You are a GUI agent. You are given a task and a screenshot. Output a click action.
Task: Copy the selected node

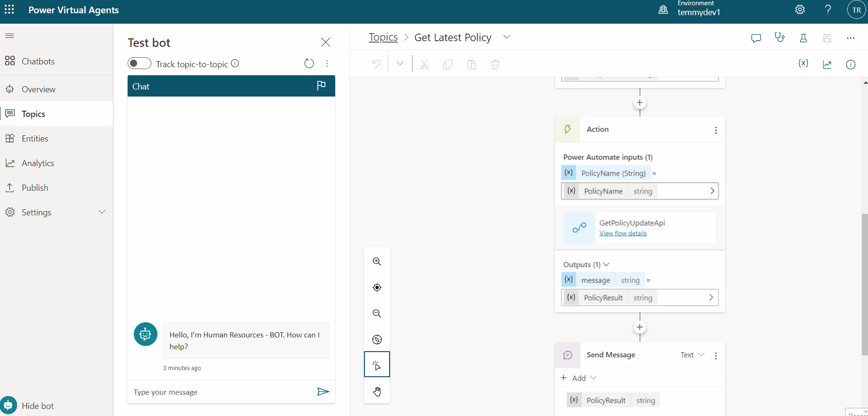448,64
